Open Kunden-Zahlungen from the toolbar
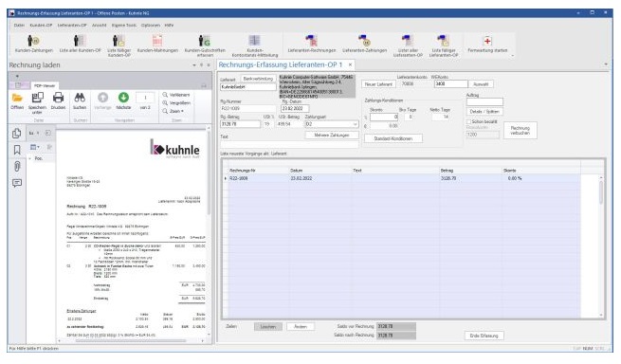Viewport: 621px width, 364px height. coord(34,45)
